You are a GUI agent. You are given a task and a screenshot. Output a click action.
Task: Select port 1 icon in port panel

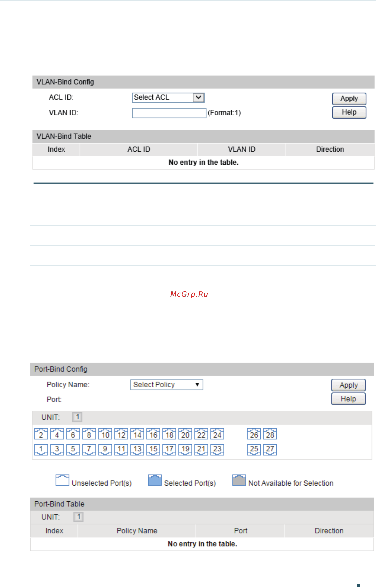[x=41, y=450]
